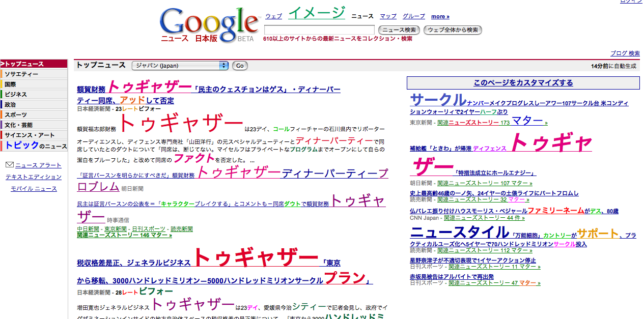The width and height of the screenshot is (644, 319).
Task: Click このページをカスタマイズする link
Action: 523,83
